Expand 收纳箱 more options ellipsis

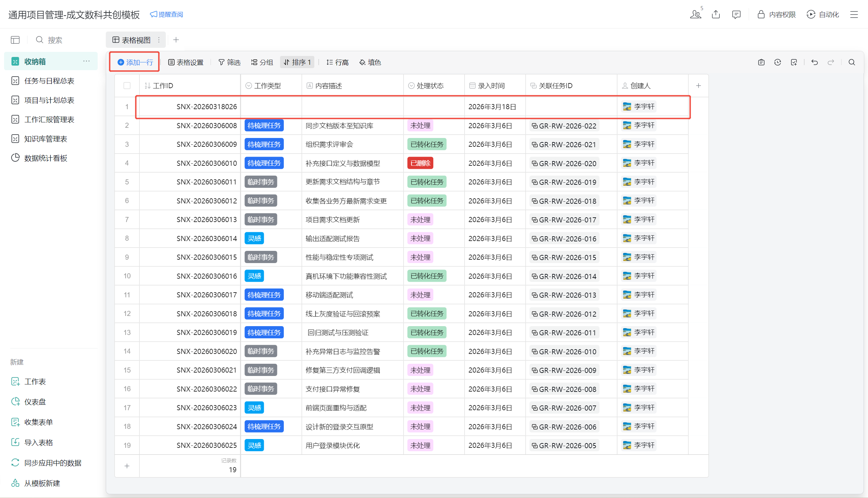pos(86,61)
